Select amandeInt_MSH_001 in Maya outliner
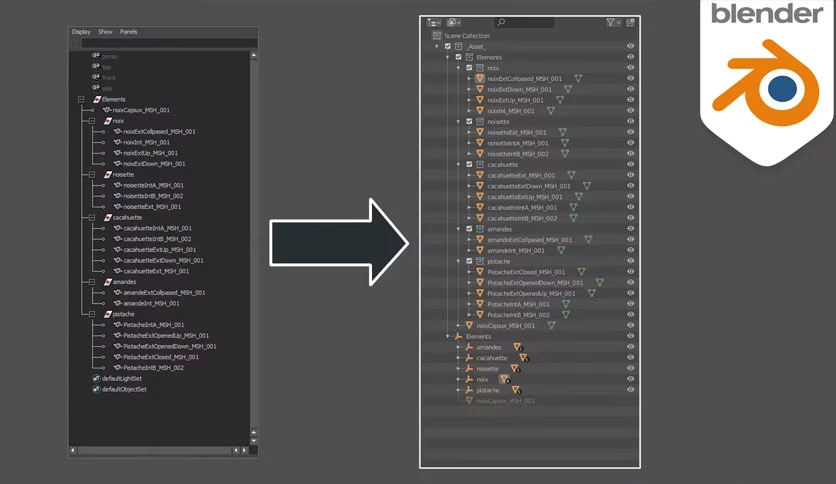Image resolution: width=836 pixels, height=484 pixels. (x=151, y=303)
